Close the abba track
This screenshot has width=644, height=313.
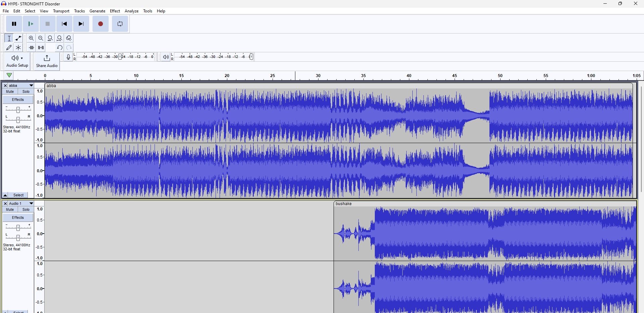coord(5,86)
